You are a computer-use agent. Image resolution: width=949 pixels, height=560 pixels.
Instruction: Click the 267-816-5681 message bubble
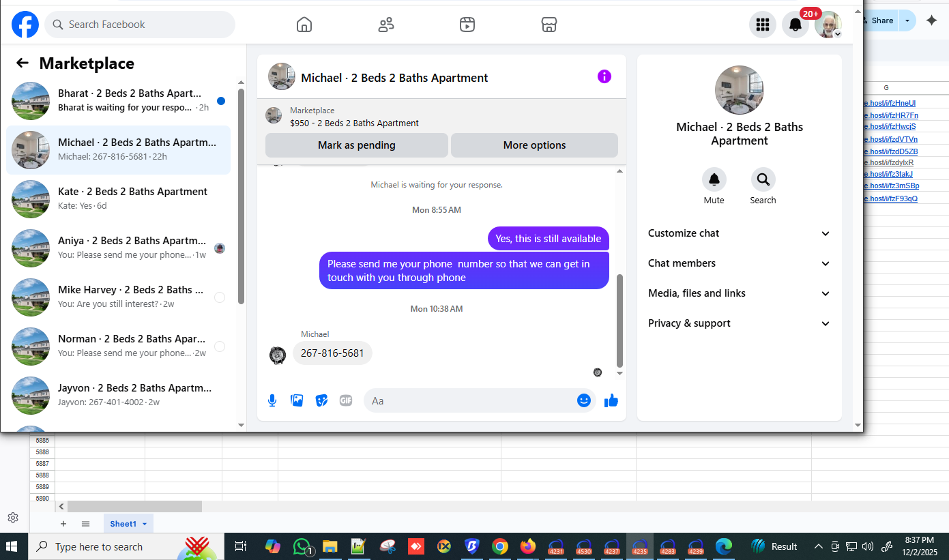[x=332, y=353]
